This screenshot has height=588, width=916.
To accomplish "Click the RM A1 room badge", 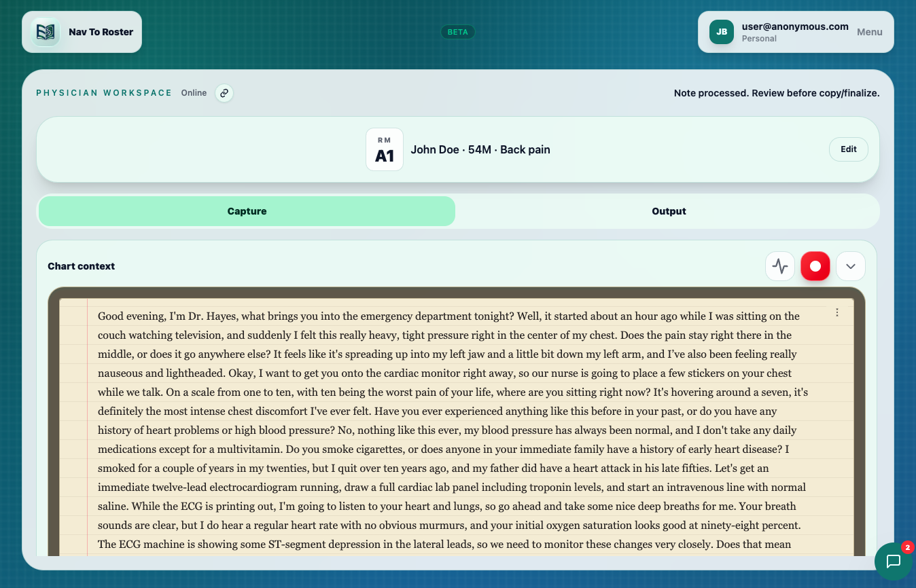I will pyautogui.click(x=385, y=149).
